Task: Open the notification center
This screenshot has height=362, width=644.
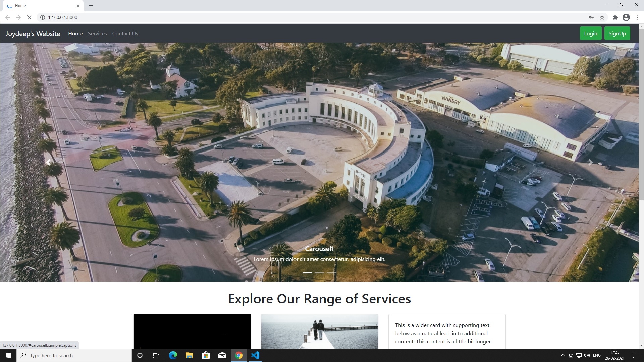Action: click(x=633, y=355)
